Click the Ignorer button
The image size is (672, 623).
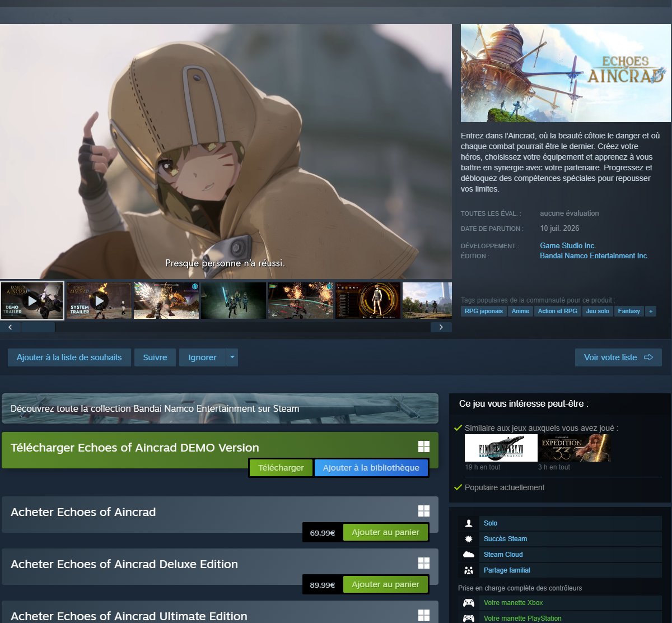202,357
